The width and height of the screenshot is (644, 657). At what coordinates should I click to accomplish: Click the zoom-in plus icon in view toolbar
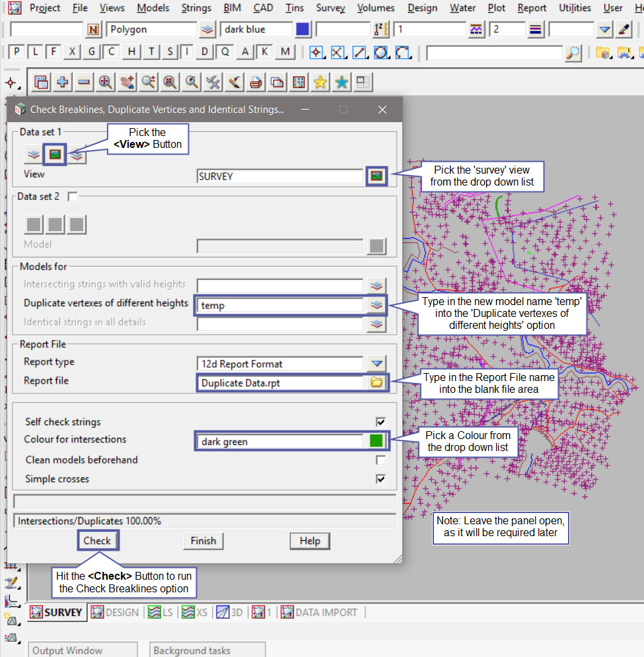click(63, 82)
